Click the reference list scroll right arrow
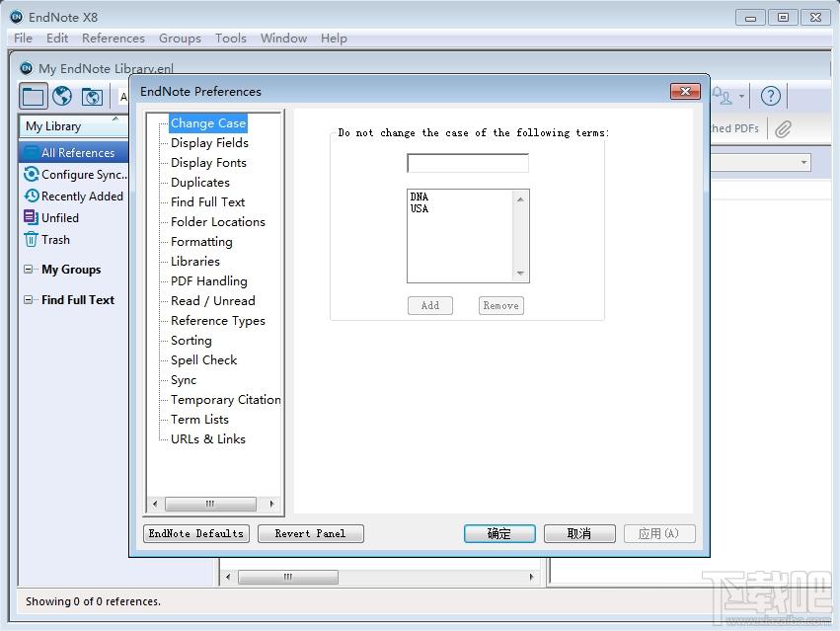The height and width of the screenshot is (631, 840). tap(531, 577)
